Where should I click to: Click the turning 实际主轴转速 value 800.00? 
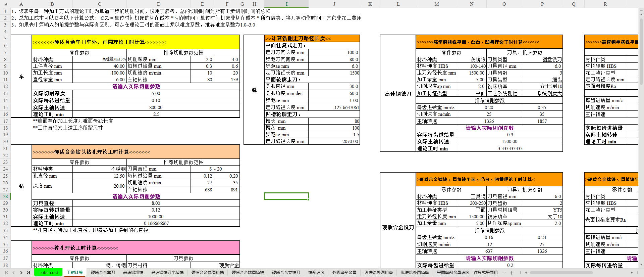coord(156,107)
